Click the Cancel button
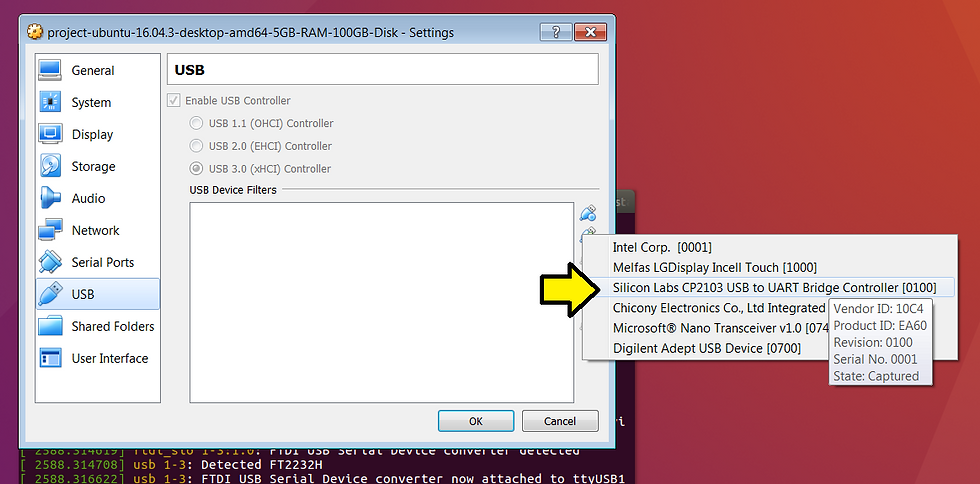The image size is (980, 484). click(x=560, y=421)
